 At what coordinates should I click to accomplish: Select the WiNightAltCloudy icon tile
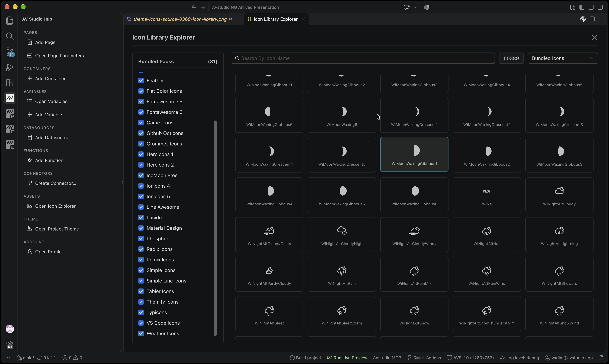coord(559,195)
